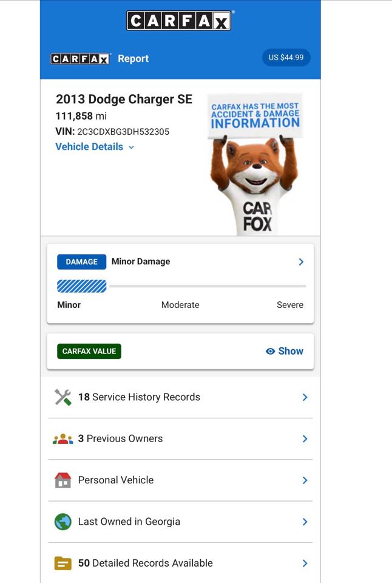
Task: Expand Service History Records chevron
Action: tap(305, 397)
